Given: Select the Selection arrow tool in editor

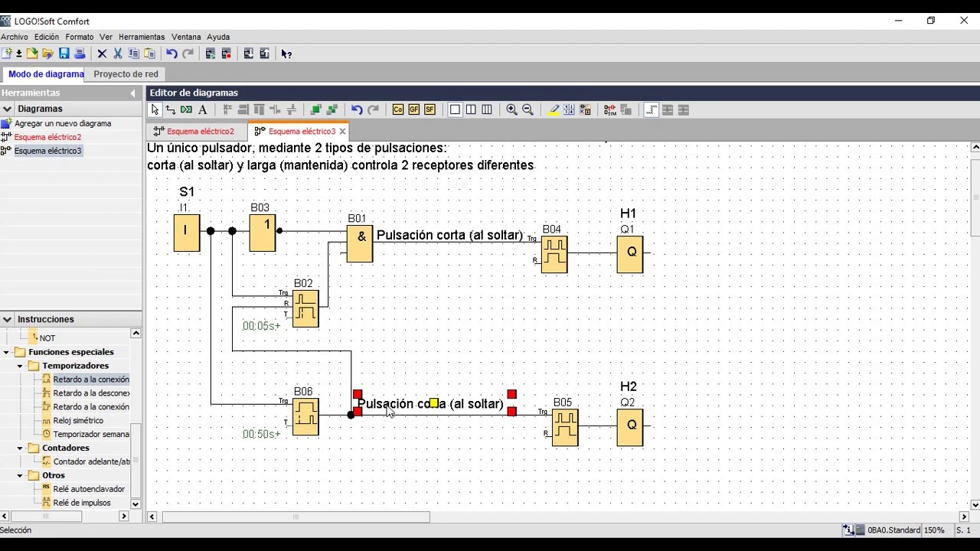Looking at the screenshot, I should coord(155,110).
